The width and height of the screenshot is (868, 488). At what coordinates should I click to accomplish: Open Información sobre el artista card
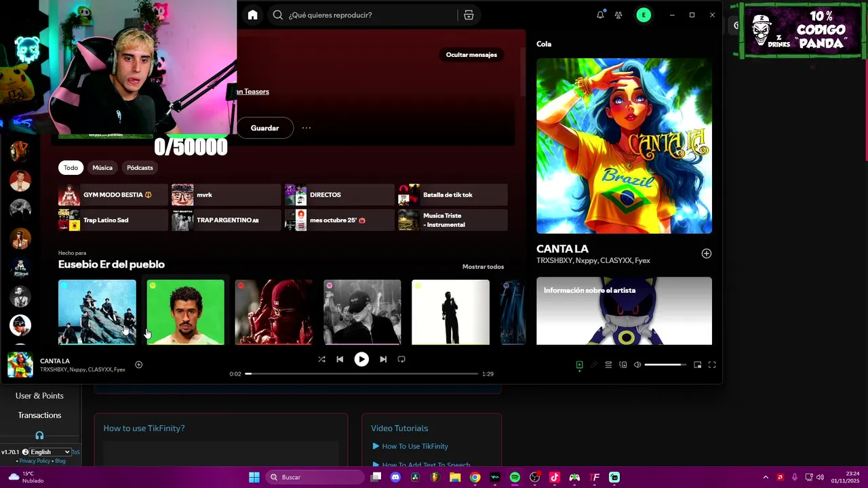(624, 310)
